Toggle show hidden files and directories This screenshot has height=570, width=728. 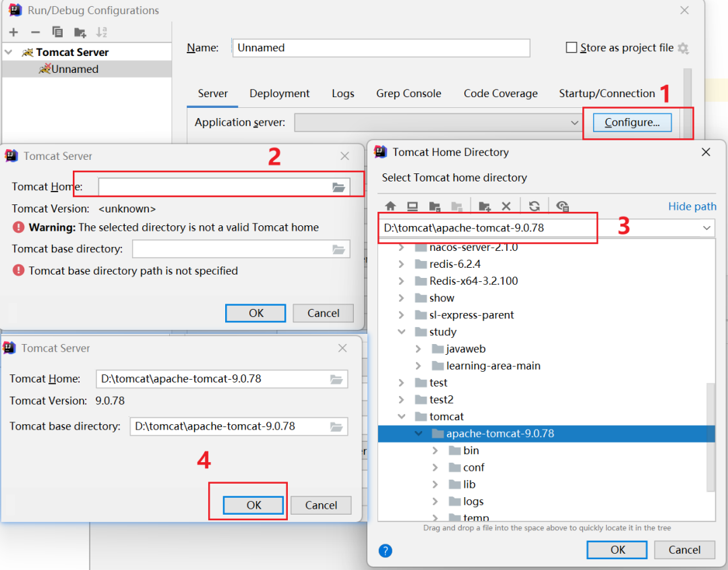point(562,206)
